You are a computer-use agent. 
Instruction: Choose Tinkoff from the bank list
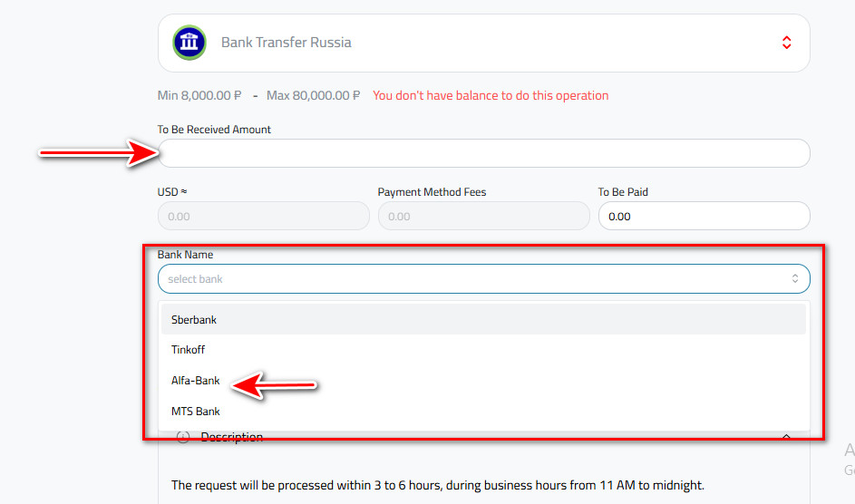[483, 350]
